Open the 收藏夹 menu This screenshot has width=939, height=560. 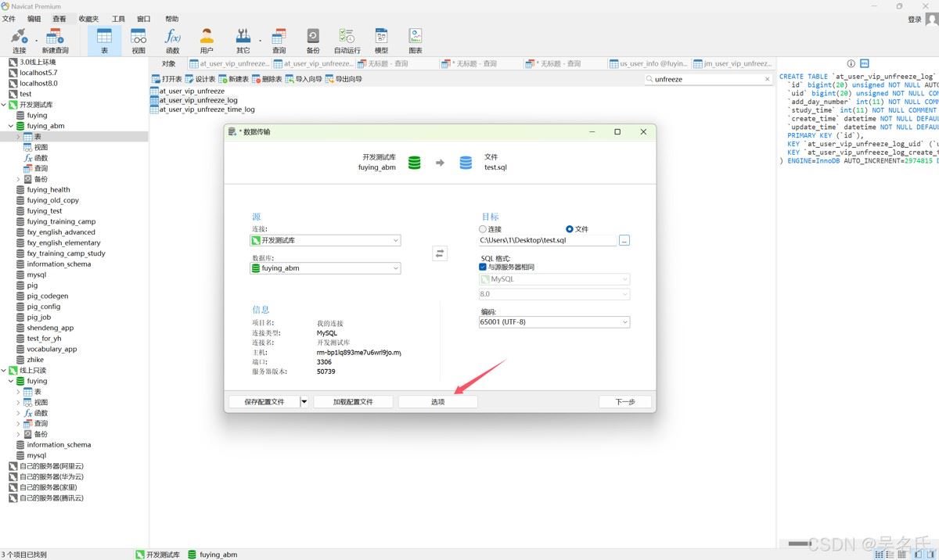pyautogui.click(x=88, y=19)
